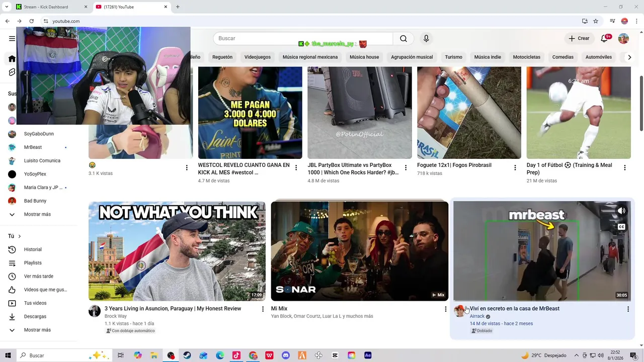
Task: Select the Turismo chip
Action: pos(453,57)
